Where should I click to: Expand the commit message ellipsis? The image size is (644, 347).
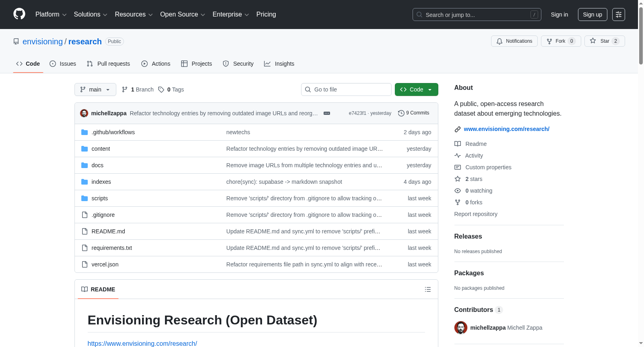tap(327, 113)
